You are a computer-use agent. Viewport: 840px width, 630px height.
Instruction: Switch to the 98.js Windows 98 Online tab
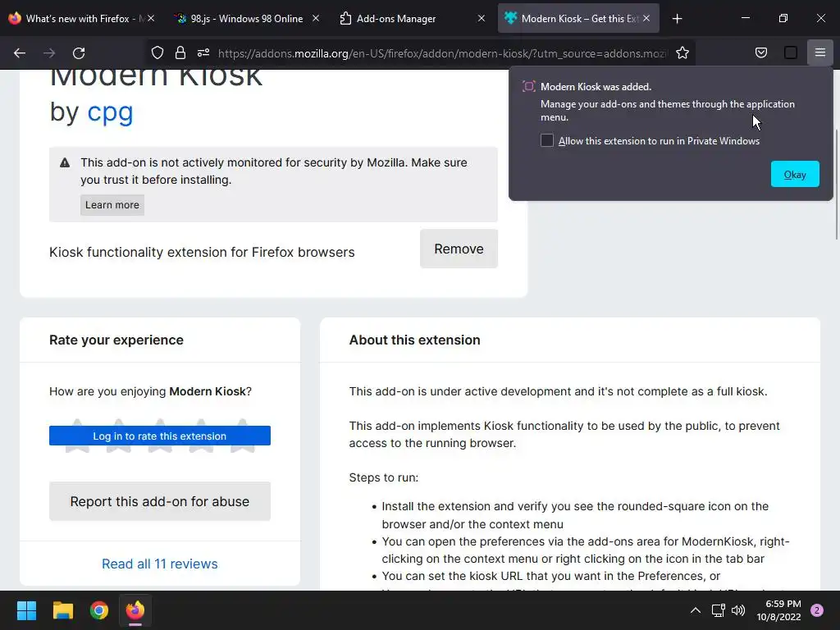point(246,19)
